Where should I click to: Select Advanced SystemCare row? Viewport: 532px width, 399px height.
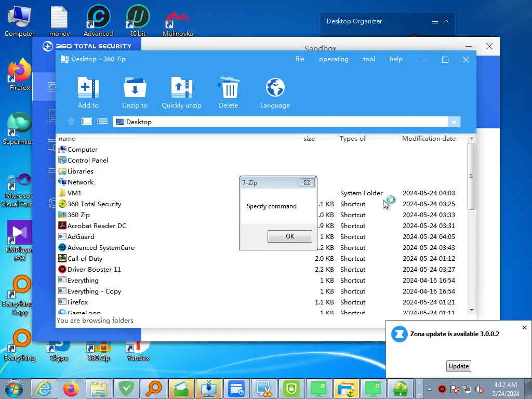tap(261, 248)
